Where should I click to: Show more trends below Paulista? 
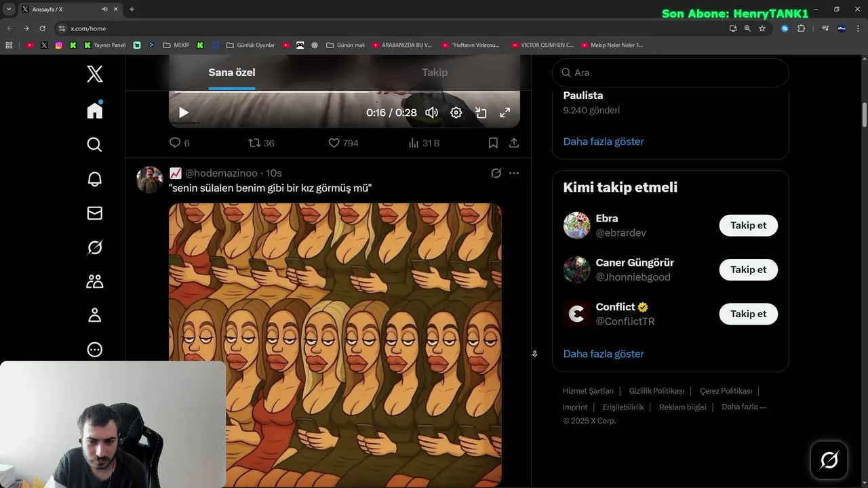604,142
